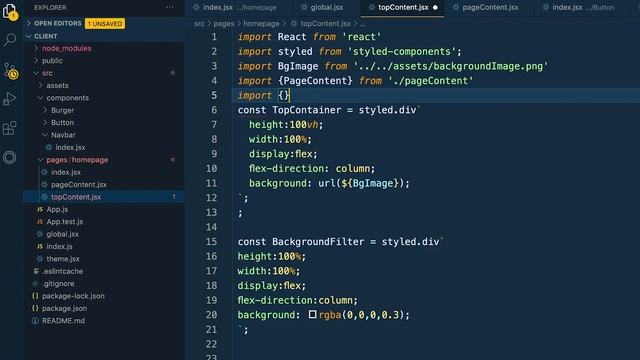The image size is (640, 360).
Task: Open Explorer panel more actions menu
Action: point(169,7)
